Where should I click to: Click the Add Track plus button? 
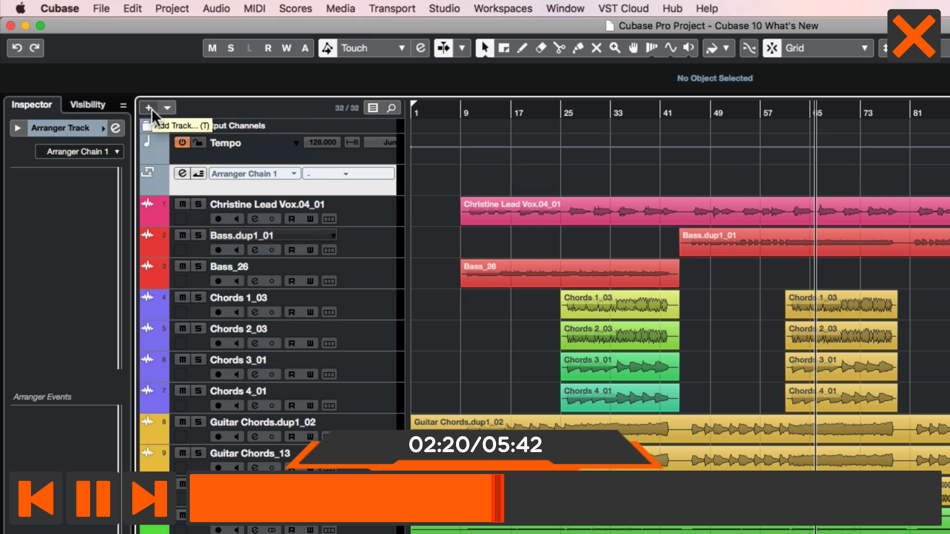click(149, 108)
